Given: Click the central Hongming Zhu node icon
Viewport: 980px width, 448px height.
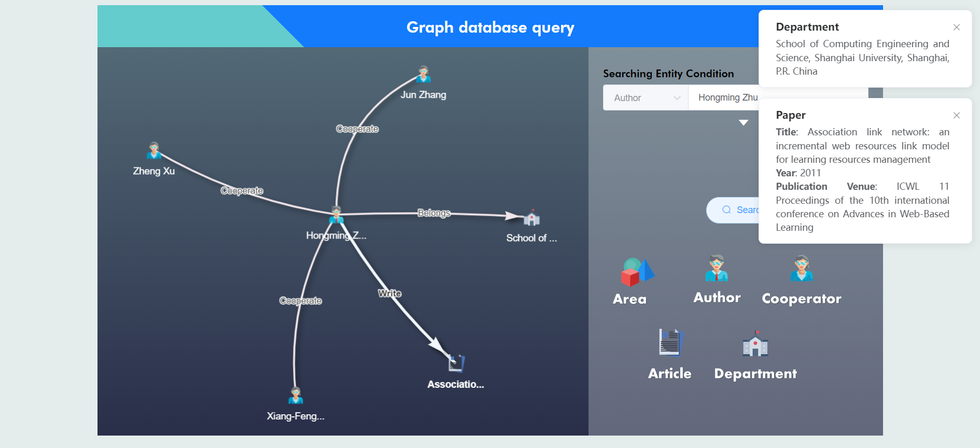Looking at the screenshot, I should click(337, 215).
